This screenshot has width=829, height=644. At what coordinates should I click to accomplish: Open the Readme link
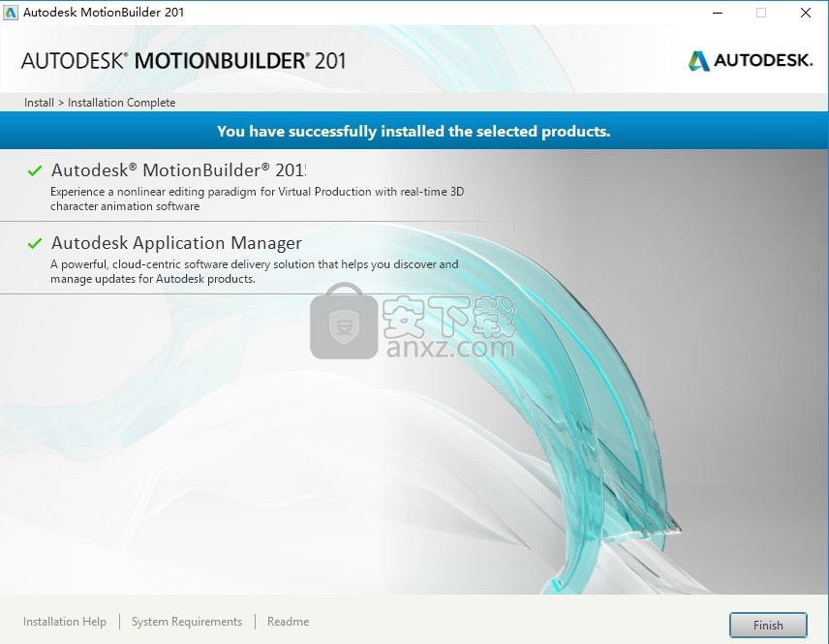289,622
